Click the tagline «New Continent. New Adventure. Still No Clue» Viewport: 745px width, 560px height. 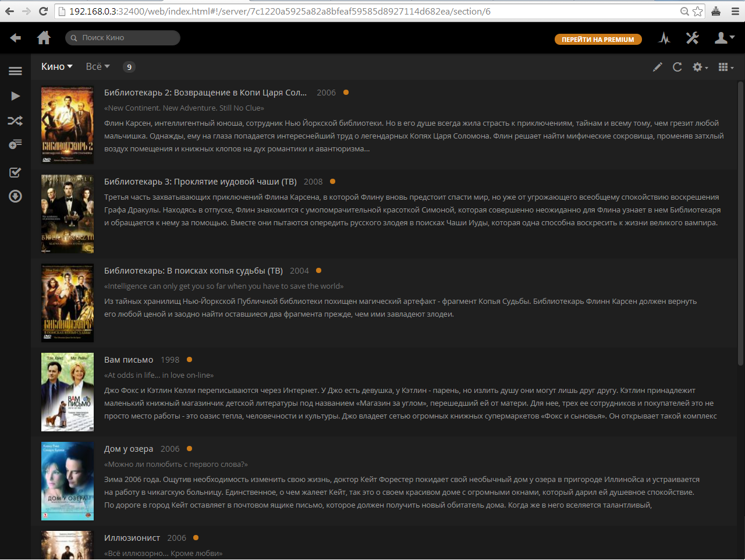pos(184,108)
